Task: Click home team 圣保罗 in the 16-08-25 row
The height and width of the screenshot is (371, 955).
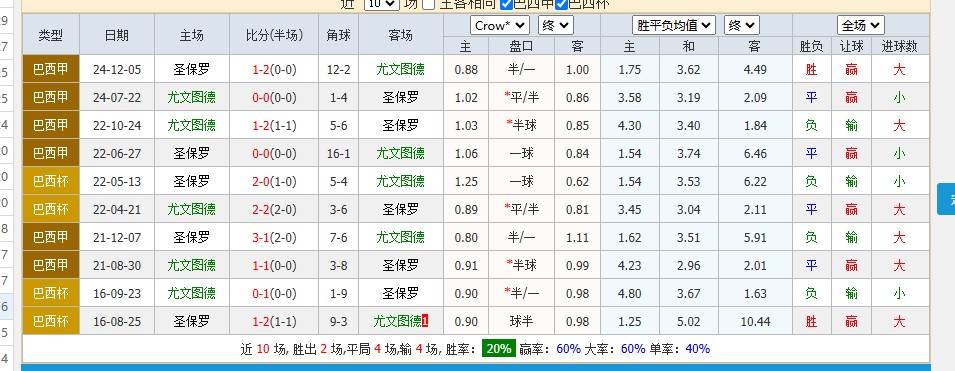Action: pyautogui.click(x=191, y=322)
